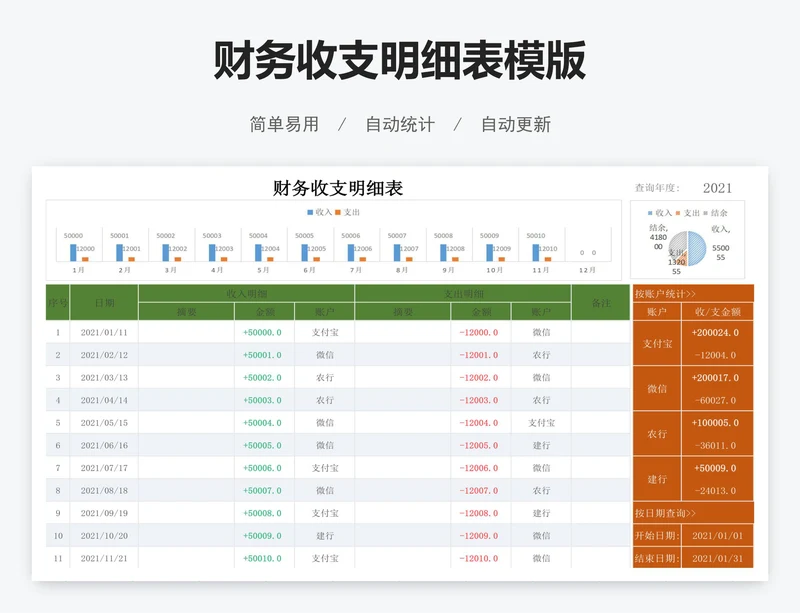Select the 财务收支明细表 sheet title
This screenshot has height=613, width=800.
[338, 188]
